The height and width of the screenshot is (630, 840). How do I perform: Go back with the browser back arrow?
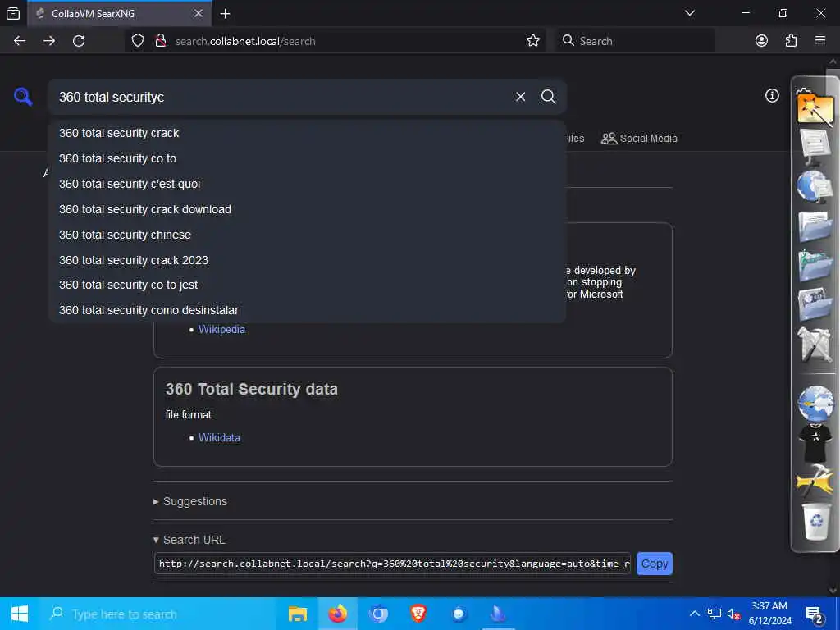pos(20,41)
